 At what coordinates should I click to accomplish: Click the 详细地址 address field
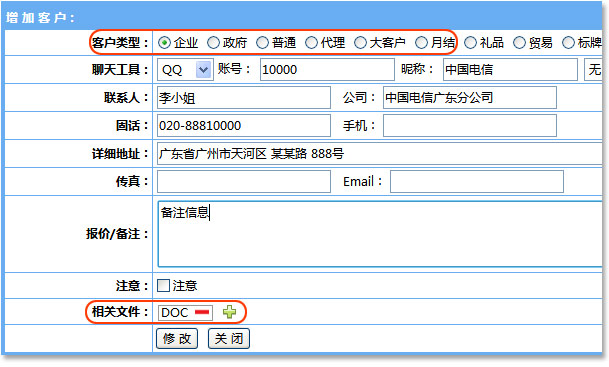380,153
